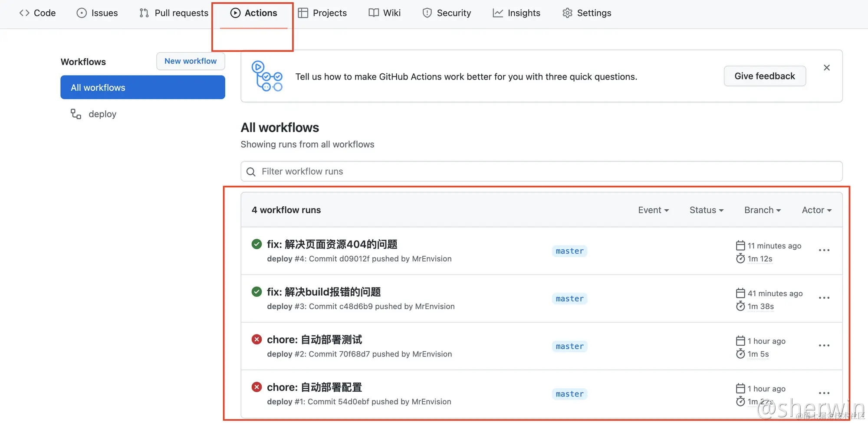
Task: Click master branch label on deploy #2
Action: tap(570, 347)
